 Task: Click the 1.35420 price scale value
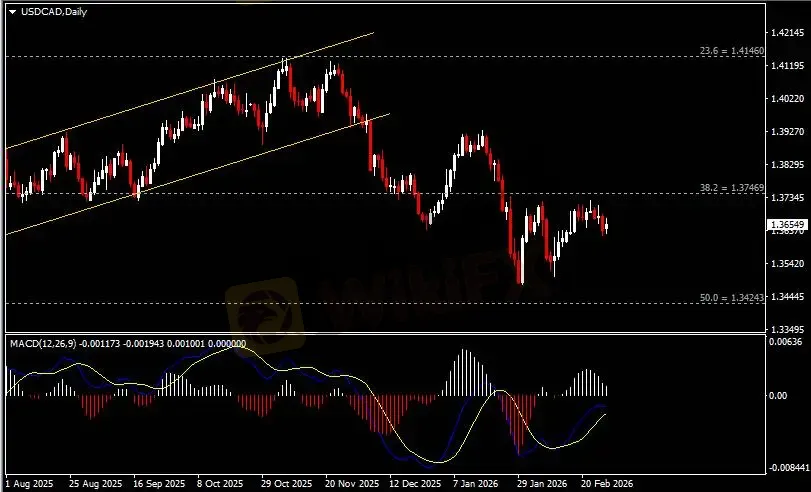point(787,263)
